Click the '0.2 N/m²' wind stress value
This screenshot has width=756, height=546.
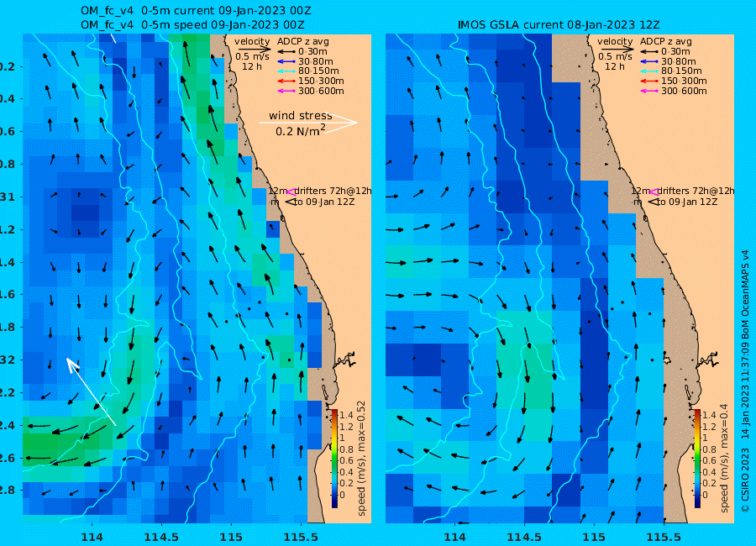pos(301,130)
